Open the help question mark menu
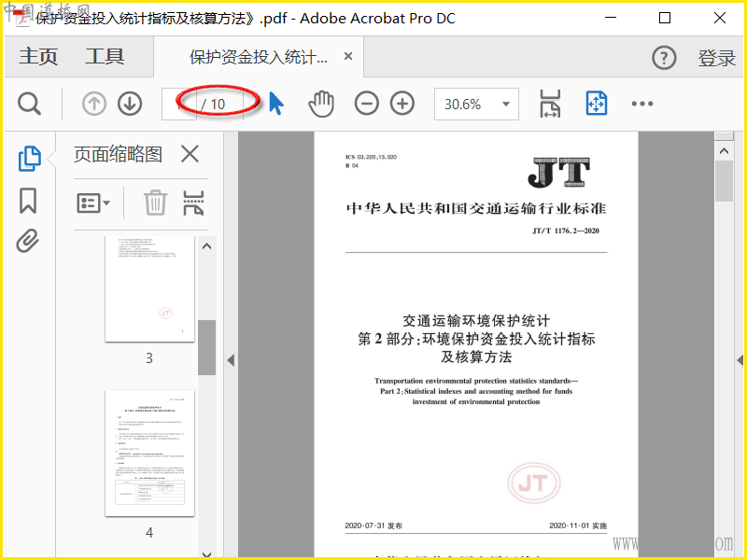This screenshot has height=560, width=747. click(664, 58)
